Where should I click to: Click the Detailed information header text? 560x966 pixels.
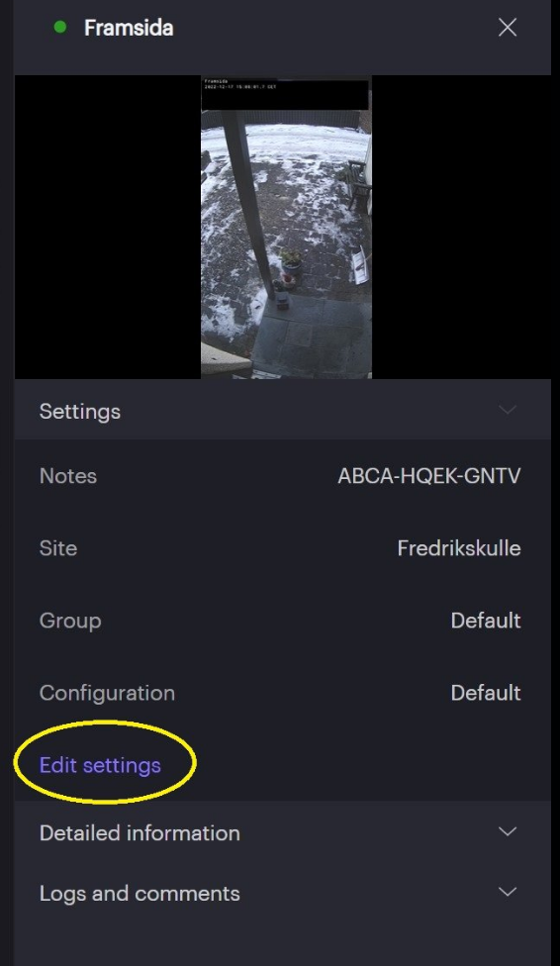[140, 833]
